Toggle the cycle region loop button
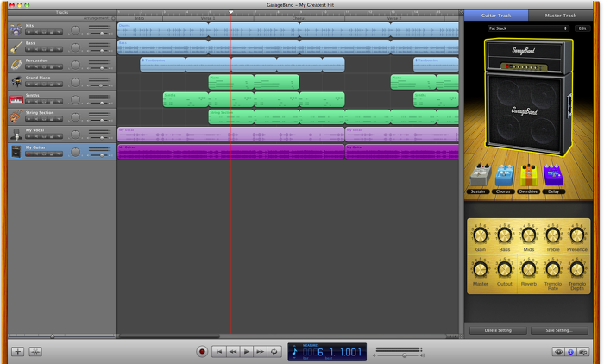 274,351
